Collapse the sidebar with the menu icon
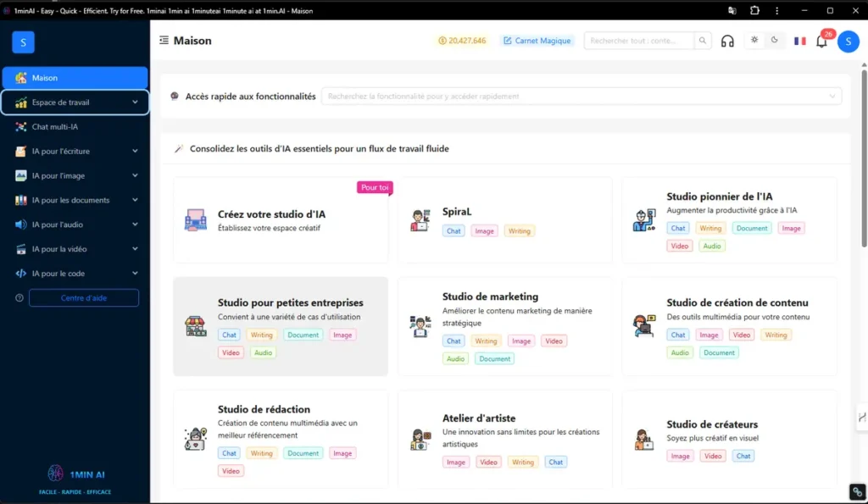The image size is (868, 504). 164,41
